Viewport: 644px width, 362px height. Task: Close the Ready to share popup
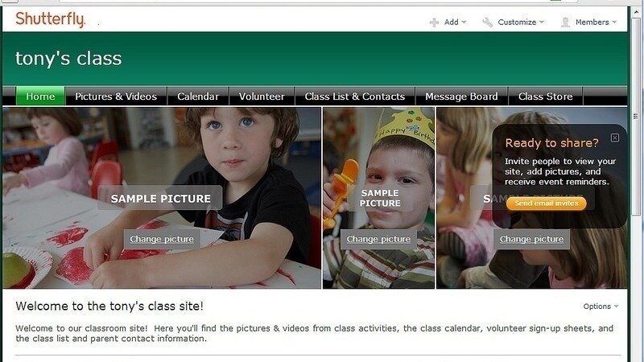pos(615,138)
